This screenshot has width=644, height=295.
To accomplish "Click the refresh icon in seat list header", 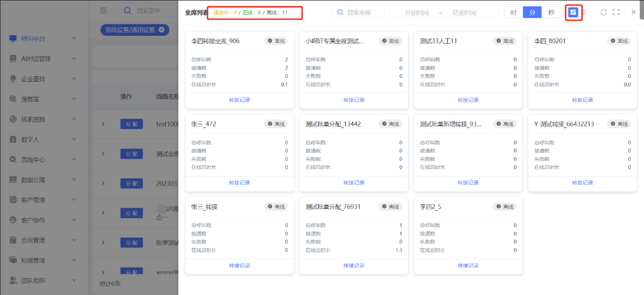I will tap(603, 12).
